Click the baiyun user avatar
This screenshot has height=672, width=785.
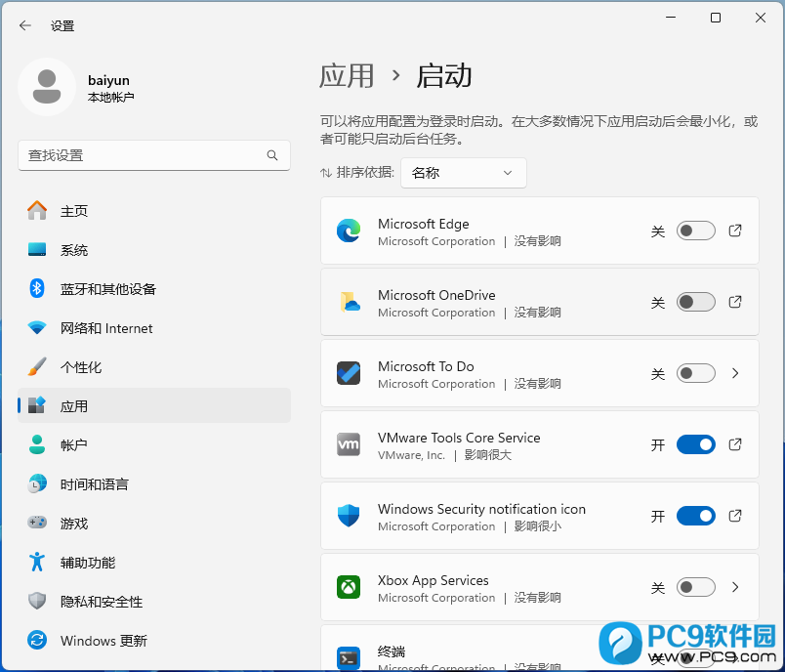[x=47, y=87]
